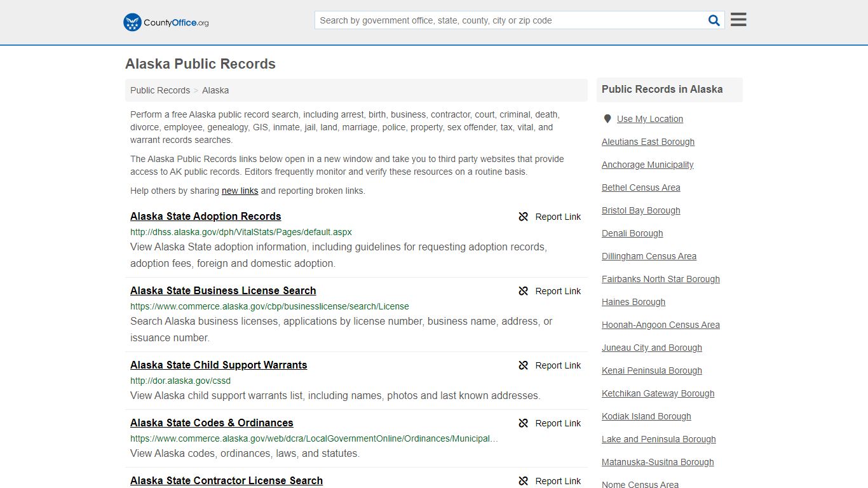The image size is (868, 488).
Task: Open Anchorage Municipality records
Action: (x=648, y=165)
